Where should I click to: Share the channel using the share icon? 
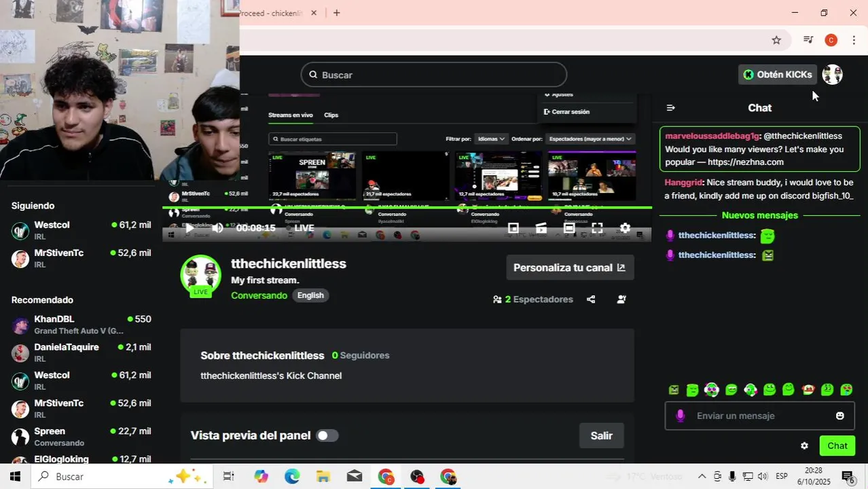click(591, 300)
